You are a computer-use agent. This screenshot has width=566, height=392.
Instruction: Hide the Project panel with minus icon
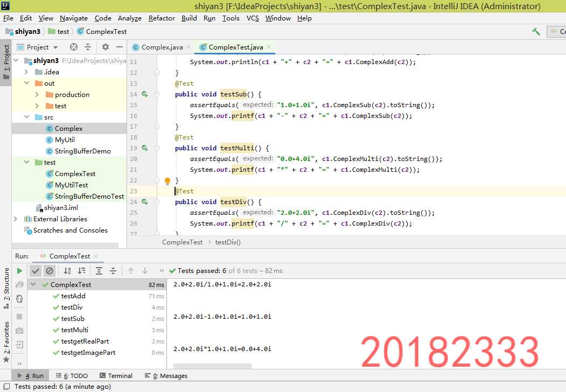tap(120, 47)
